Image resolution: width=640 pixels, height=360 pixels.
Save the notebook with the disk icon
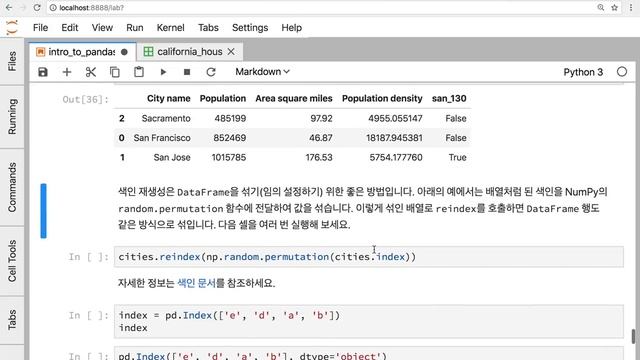pos(43,72)
